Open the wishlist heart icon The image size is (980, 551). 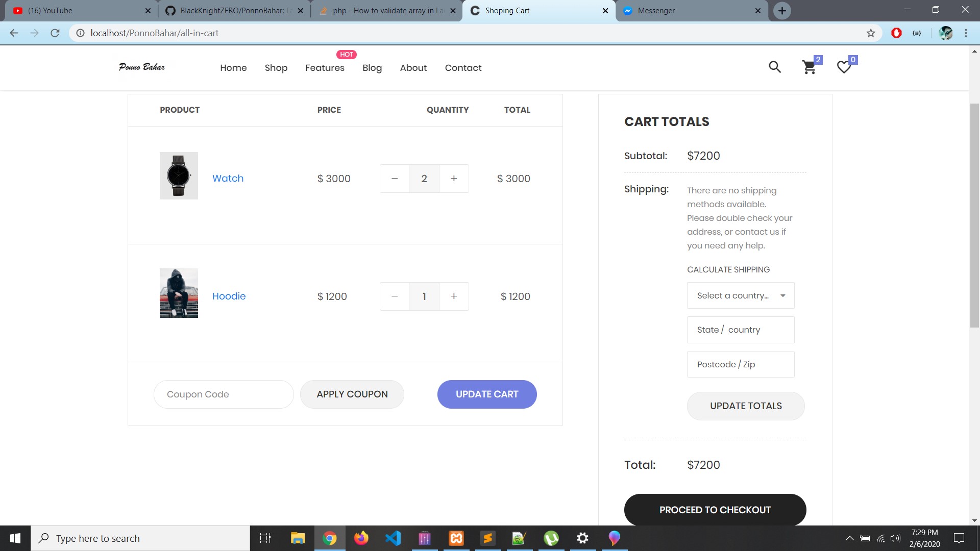tap(844, 67)
